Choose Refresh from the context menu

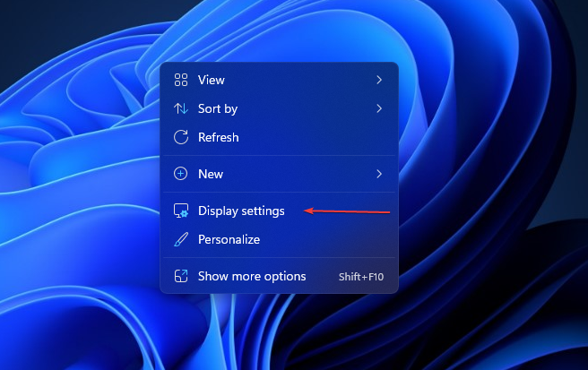(279, 137)
